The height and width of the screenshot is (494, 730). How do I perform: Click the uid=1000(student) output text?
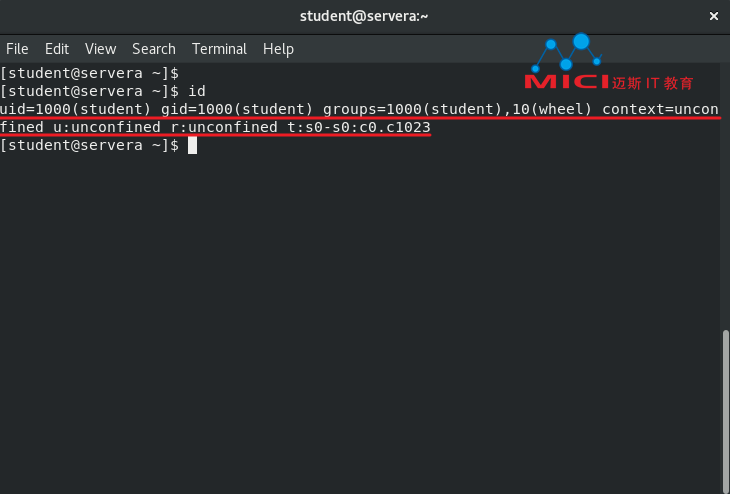coord(75,109)
